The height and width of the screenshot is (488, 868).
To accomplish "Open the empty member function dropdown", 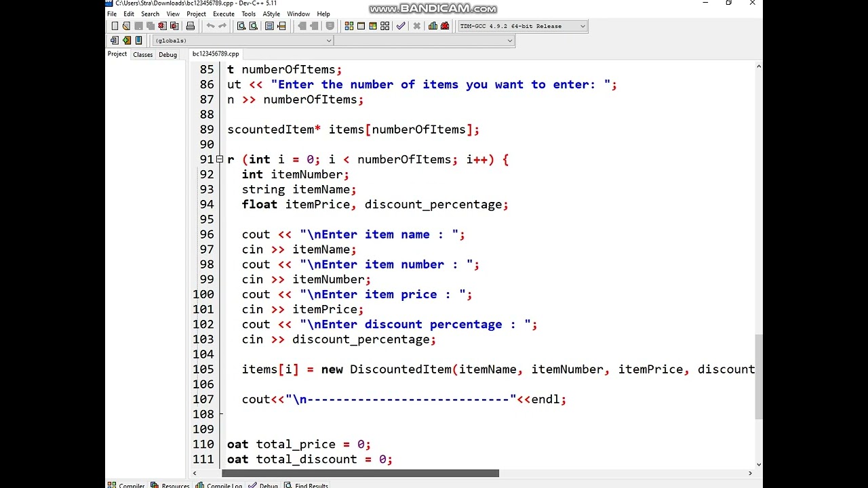I will point(510,41).
